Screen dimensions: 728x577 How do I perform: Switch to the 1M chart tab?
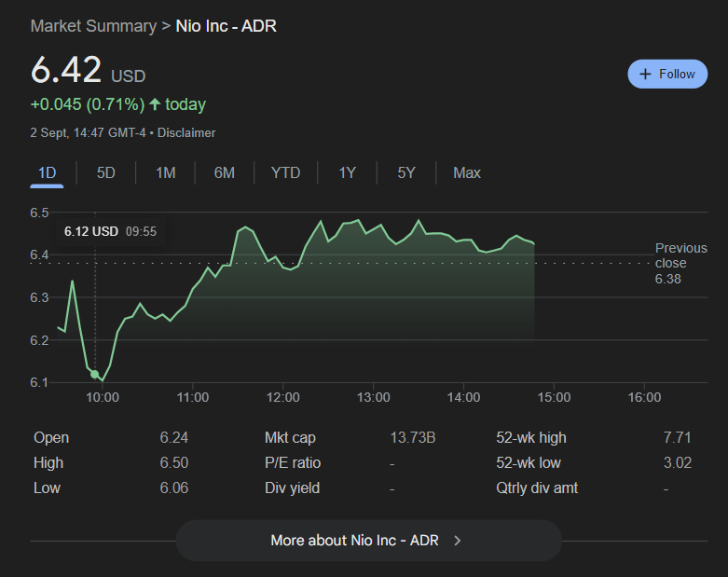click(165, 172)
